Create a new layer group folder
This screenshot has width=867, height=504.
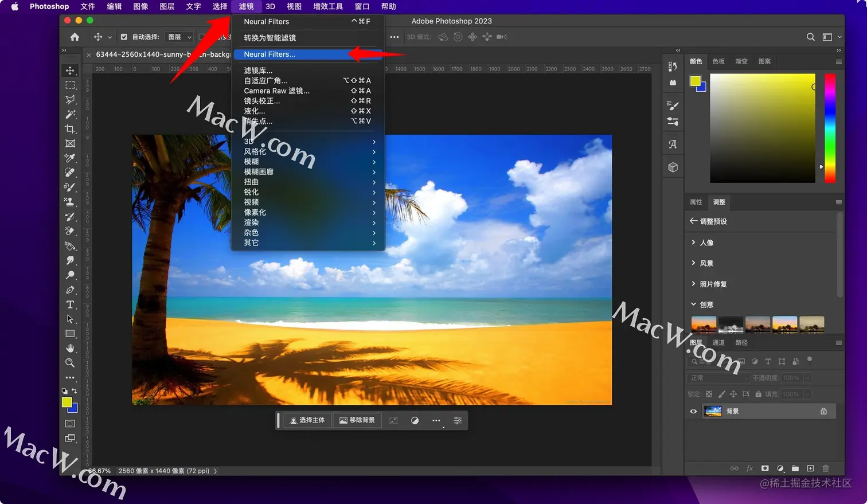tap(795, 468)
